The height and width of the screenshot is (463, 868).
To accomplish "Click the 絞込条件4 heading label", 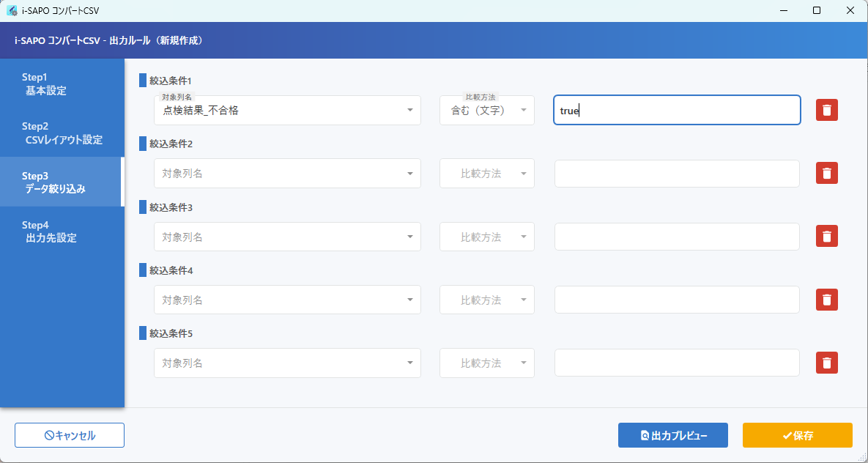I will point(171,271).
